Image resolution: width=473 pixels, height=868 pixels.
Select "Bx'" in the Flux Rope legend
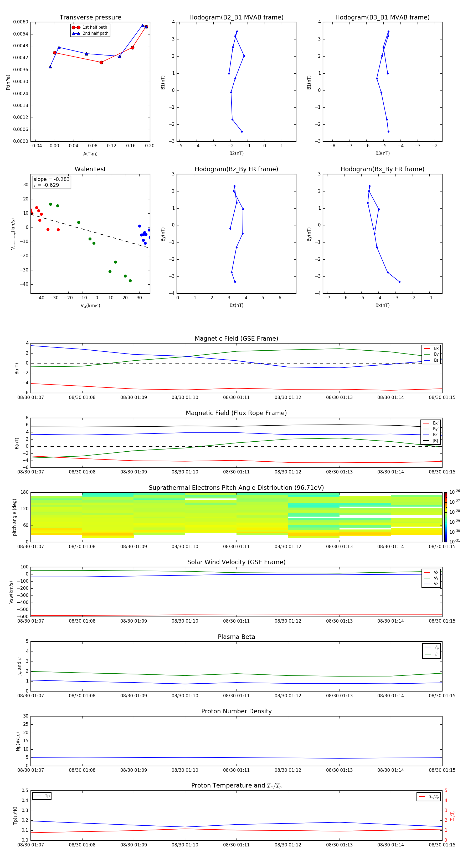tap(431, 423)
